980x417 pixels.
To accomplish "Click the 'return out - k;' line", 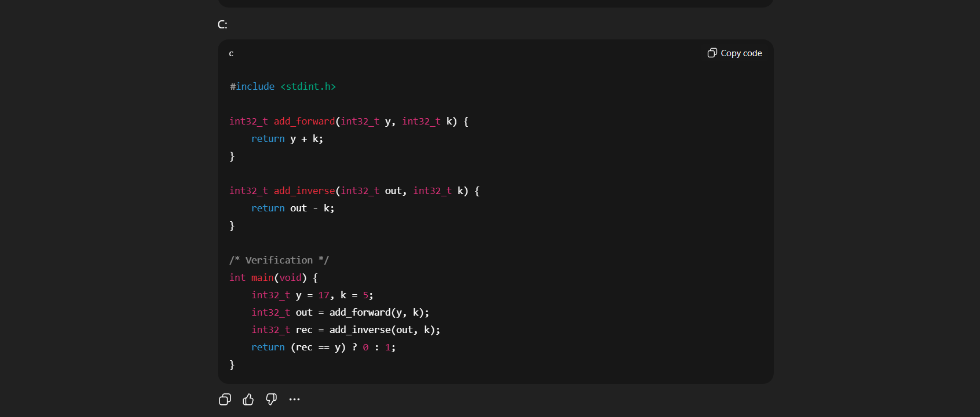I will pyautogui.click(x=293, y=208).
